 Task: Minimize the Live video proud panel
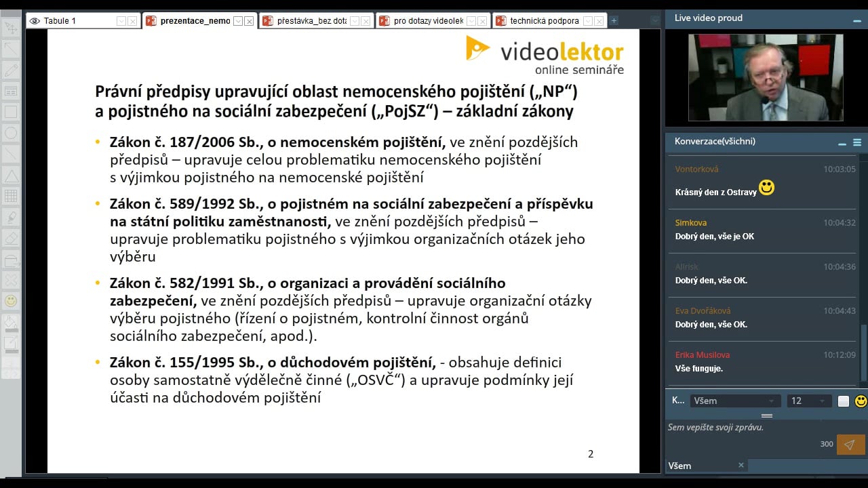click(x=857, y=21)
